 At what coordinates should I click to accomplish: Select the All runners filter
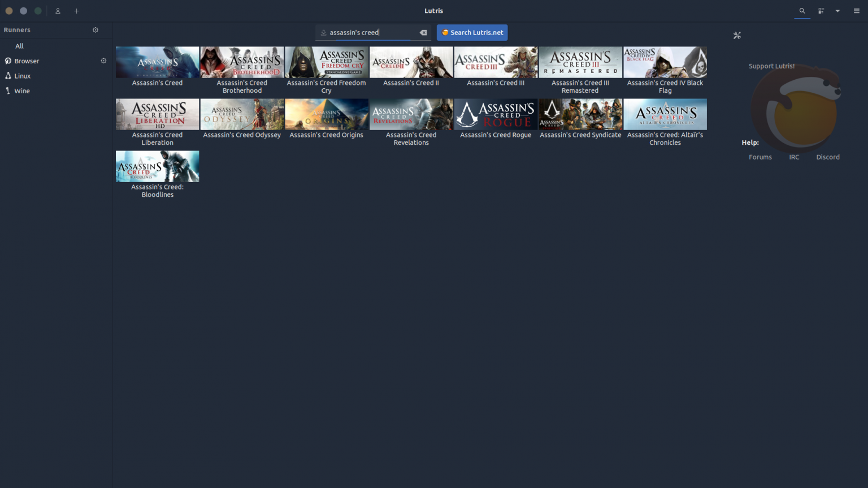tap(20, 46)
